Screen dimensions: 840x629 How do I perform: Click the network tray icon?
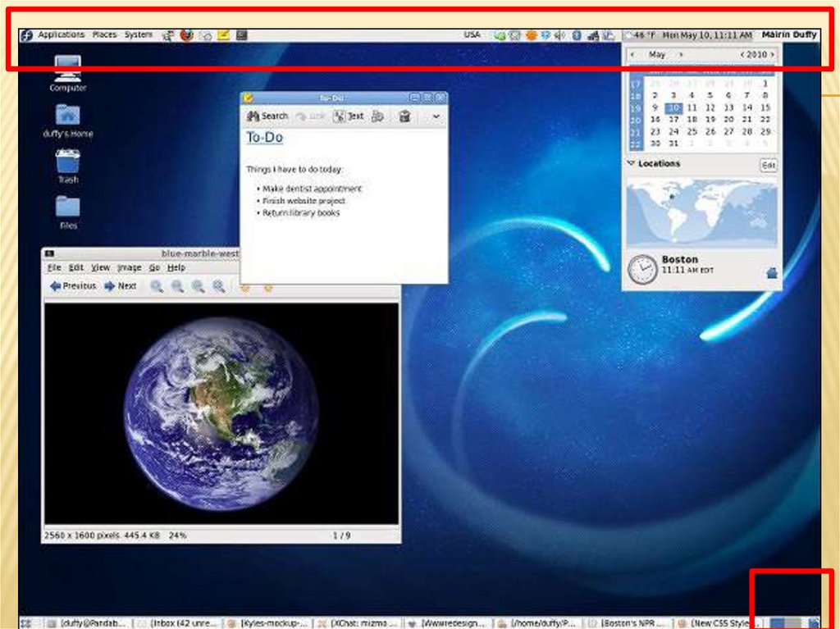tap(592, 35)
